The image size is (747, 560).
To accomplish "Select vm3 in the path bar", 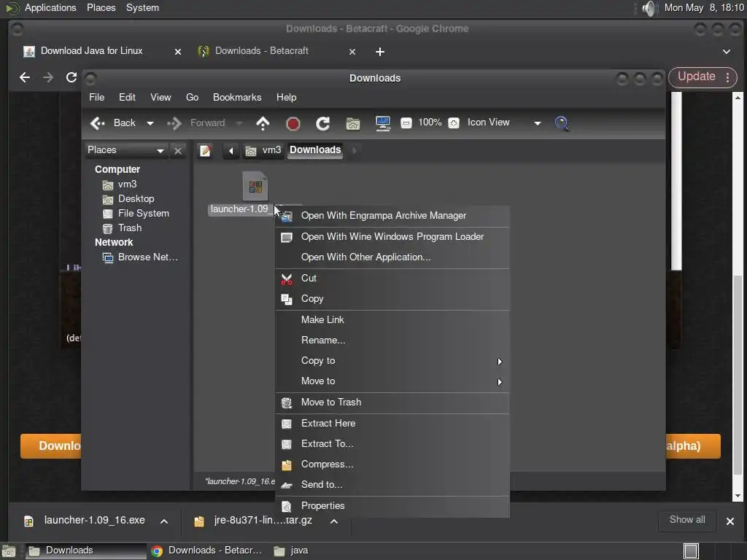I will (263, 150).
